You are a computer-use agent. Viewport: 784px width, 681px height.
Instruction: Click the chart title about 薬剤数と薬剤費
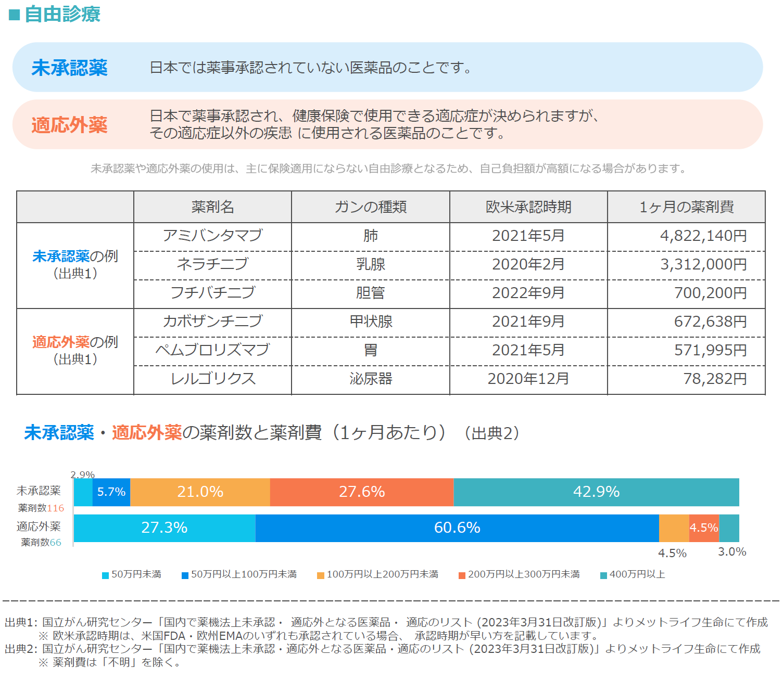tap(272, 432)
